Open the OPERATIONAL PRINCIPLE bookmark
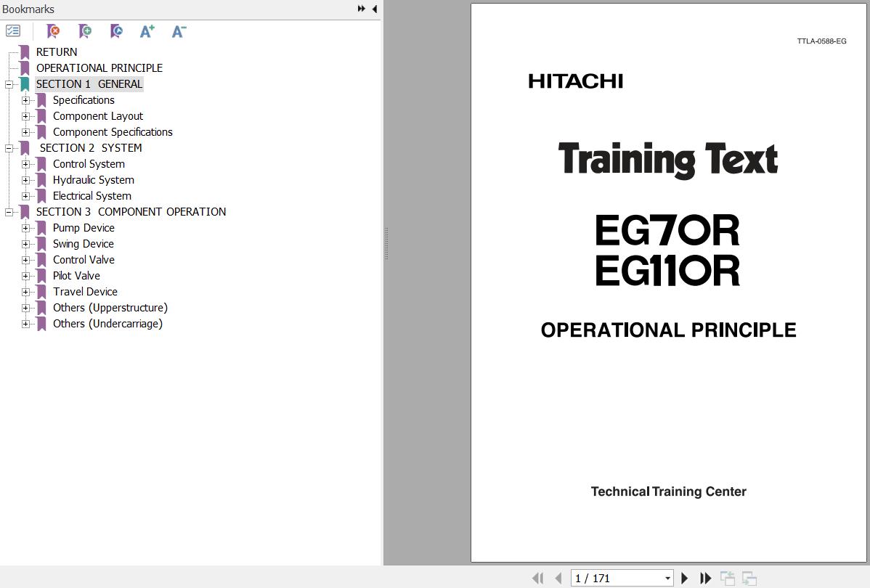 pos(99,68)
